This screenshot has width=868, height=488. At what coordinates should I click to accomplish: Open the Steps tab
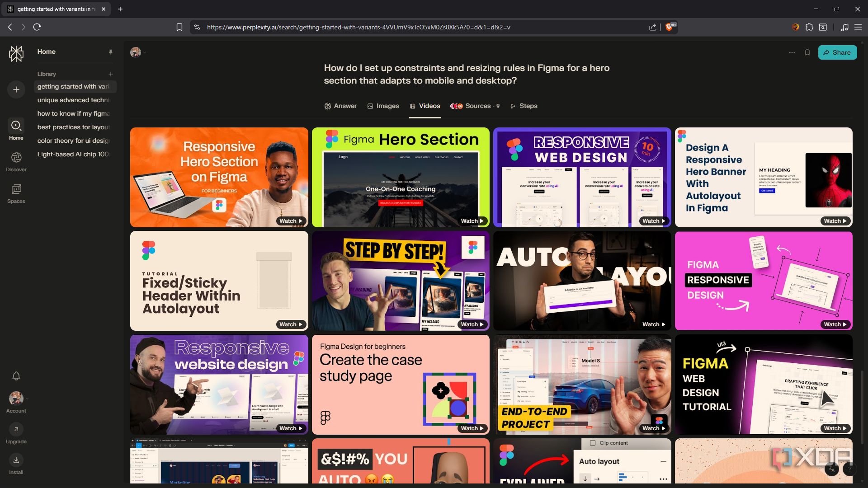(x=524, y=106)
